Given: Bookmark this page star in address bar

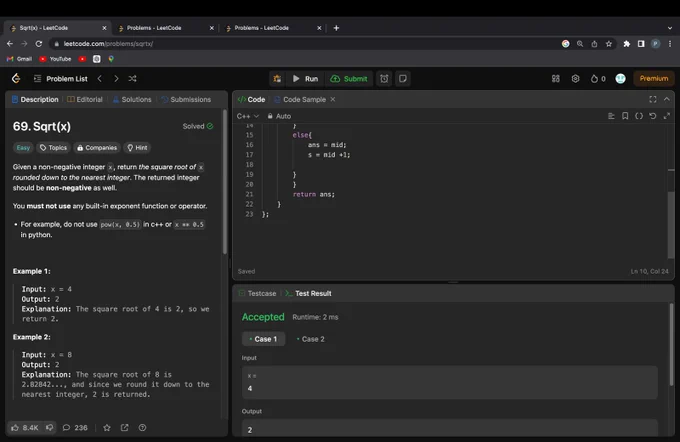Looking at the screenshot, I should pos(609,44).
